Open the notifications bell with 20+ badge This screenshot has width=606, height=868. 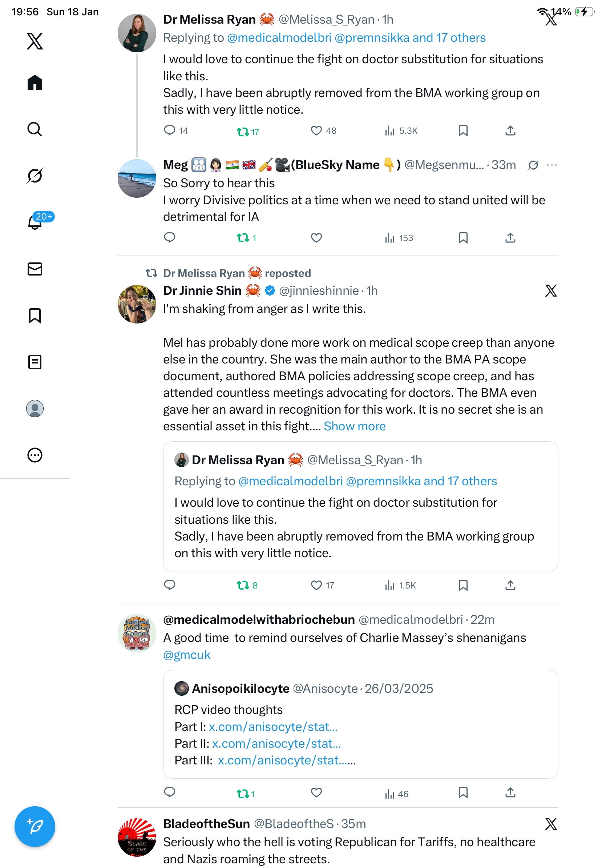coord(35,222)
